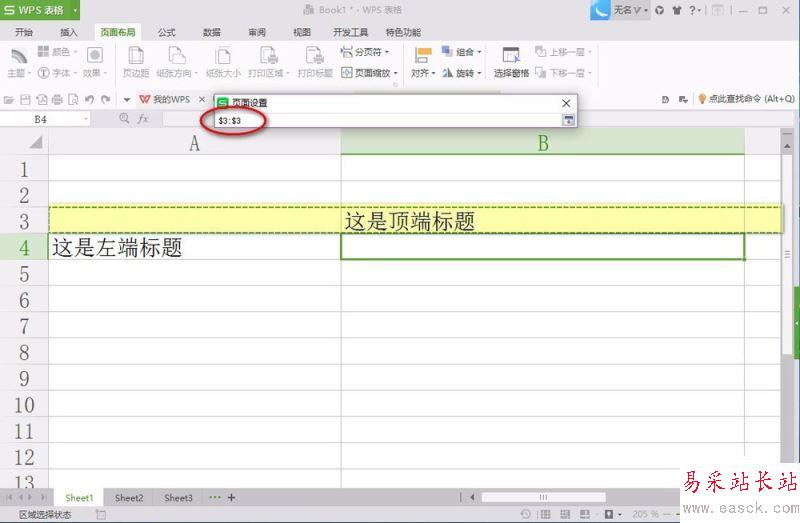Click the undo arrow icon
Screen dimensions: 800x523
[x=90, y=99]
